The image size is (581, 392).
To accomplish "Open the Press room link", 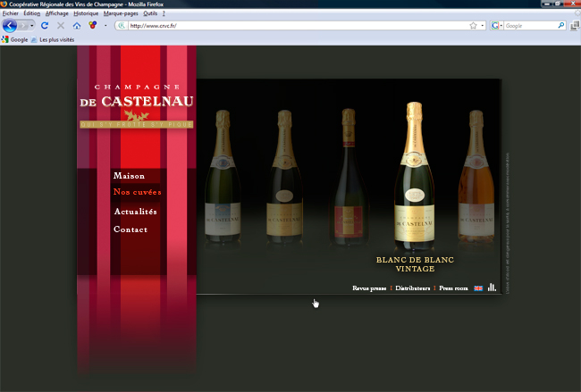I will pos(453,288).
